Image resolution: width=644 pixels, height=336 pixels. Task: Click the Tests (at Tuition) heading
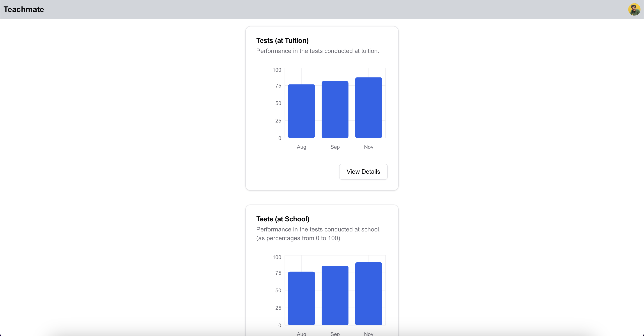tap(282, 40)
